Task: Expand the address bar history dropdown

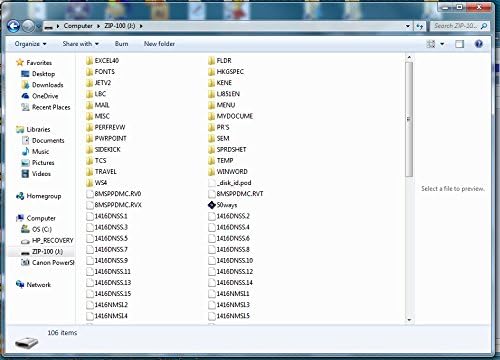Action: [408, 26]
